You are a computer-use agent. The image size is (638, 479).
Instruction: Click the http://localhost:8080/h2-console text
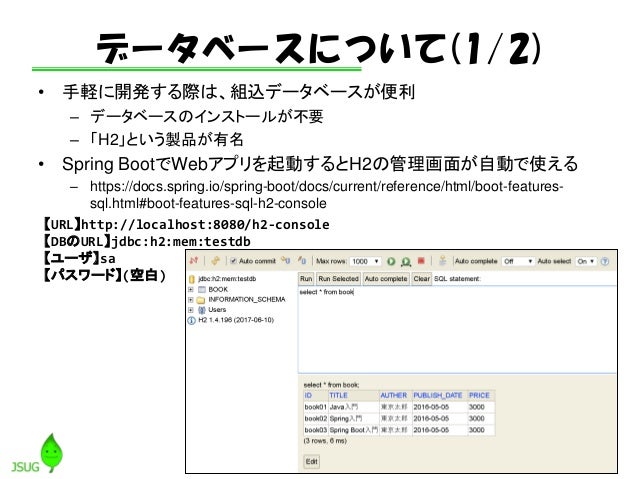pos(205,225)
